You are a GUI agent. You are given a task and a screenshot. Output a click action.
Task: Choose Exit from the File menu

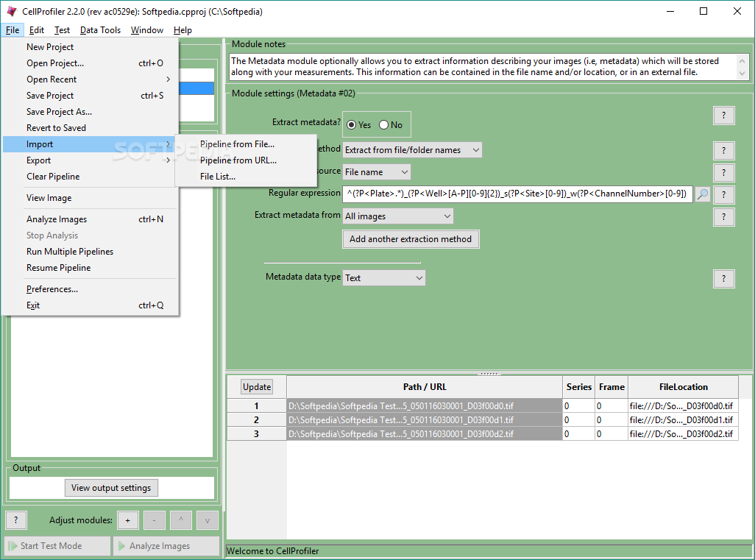(x=91, y=305)
